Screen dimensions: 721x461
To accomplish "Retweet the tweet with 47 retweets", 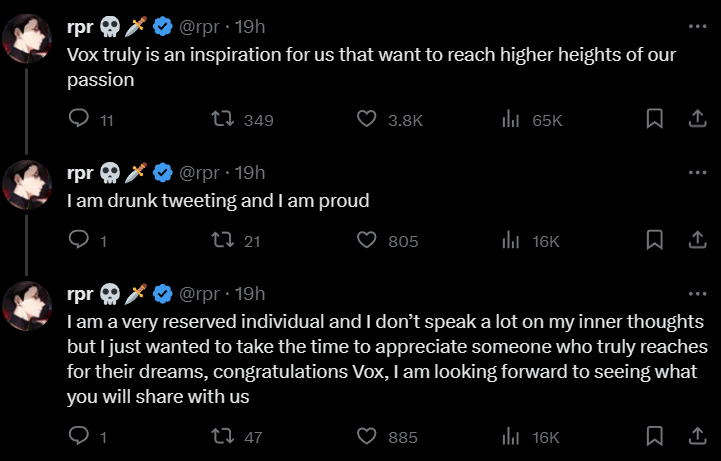I will pyautogui.click(x=225, y=437).
